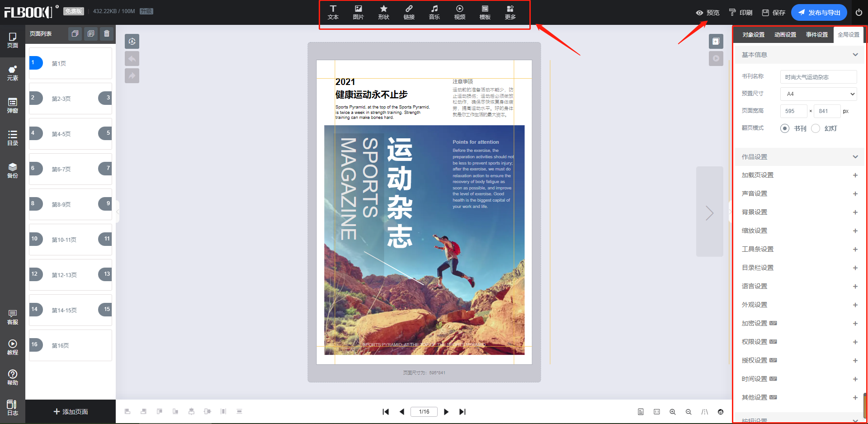Go to the next page
This screenshot has width=868, height=424.
point(446,412)
